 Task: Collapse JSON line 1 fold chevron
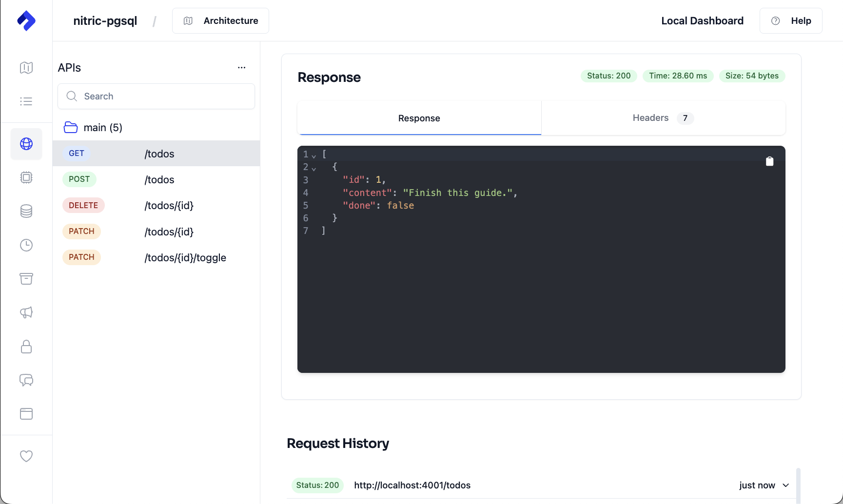pyautogui.click(x=314, y=156)
